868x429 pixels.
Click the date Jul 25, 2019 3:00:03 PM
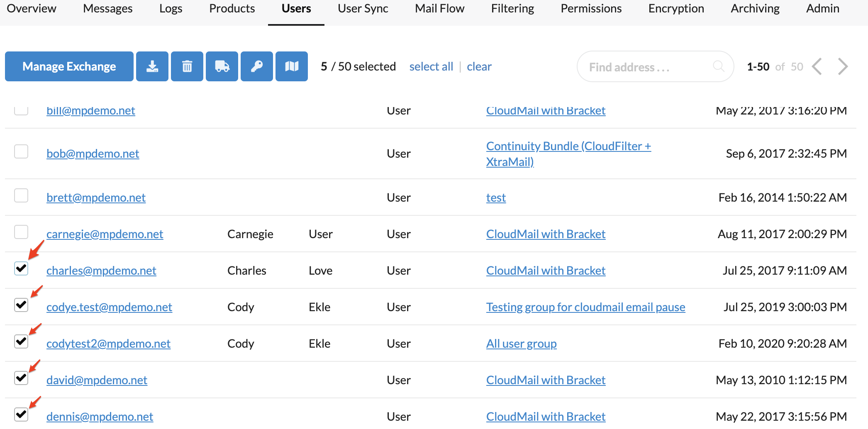point(785,307)
